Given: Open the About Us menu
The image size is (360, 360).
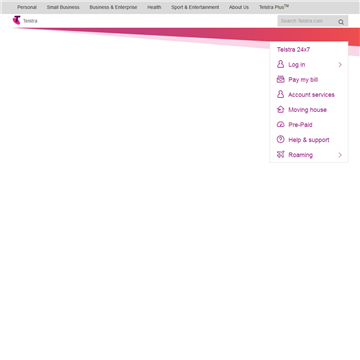Looking at the screenshot, I should click(239, 7).
